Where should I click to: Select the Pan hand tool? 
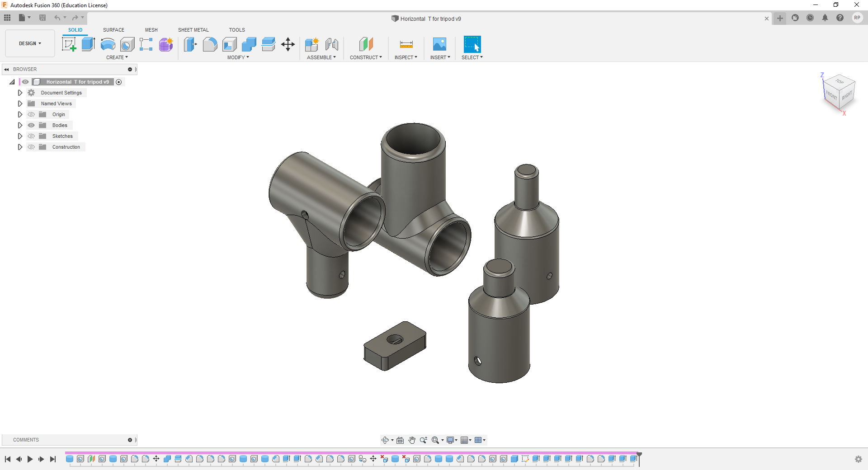click(x=412, y=440)
